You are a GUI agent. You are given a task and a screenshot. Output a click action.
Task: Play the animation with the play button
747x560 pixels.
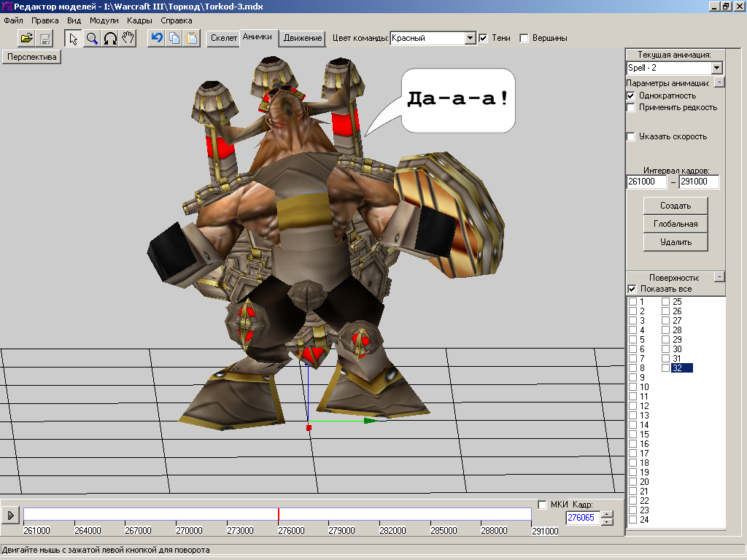click(x=10, y=516)
